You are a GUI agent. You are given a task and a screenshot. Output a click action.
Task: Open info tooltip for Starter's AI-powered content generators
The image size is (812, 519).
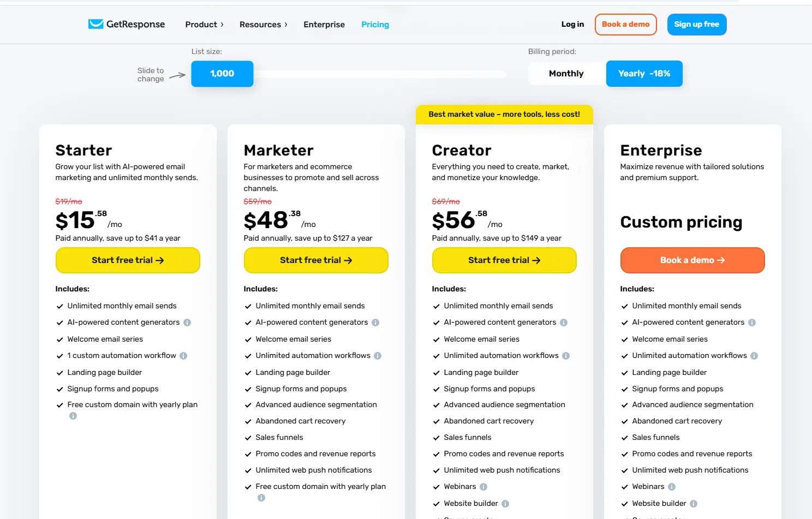pos(187,322)
